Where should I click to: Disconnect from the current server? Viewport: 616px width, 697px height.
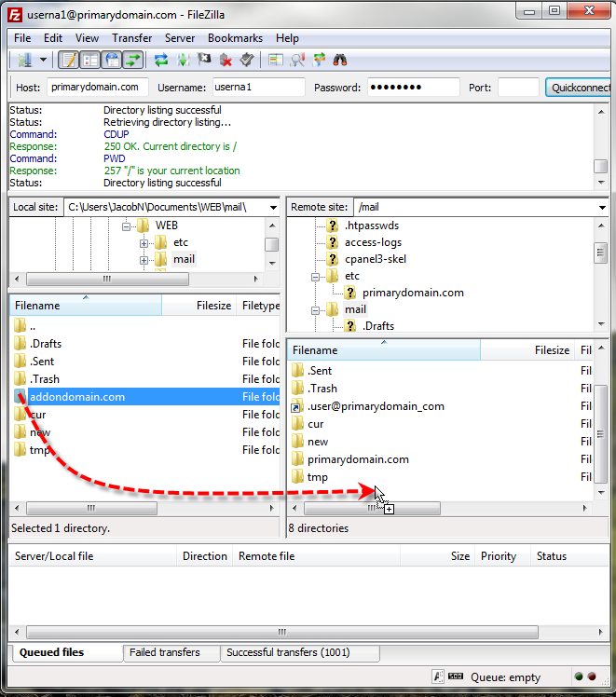[226, 60]
